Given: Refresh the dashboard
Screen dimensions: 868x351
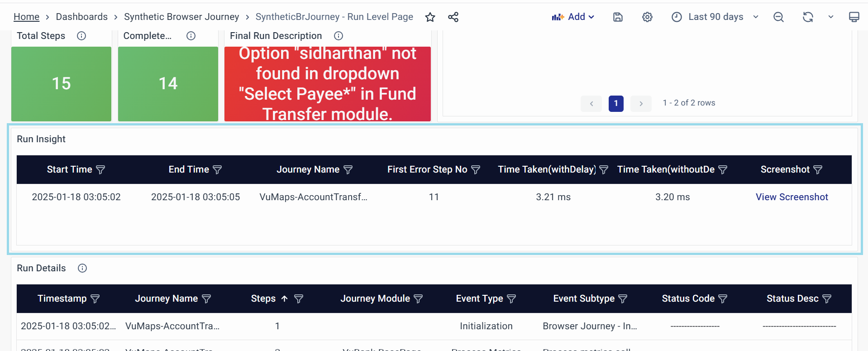Looking at the screenshot, I should click(x=808, y=17).
